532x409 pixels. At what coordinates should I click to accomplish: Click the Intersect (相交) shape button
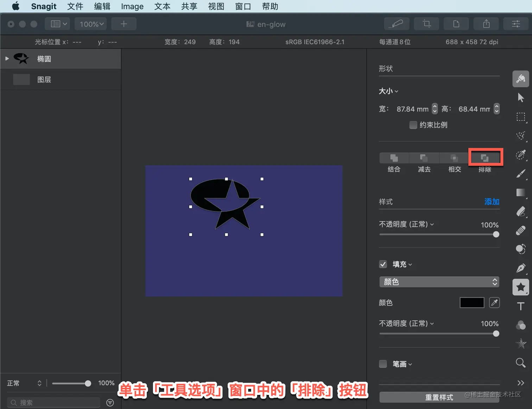454,158
